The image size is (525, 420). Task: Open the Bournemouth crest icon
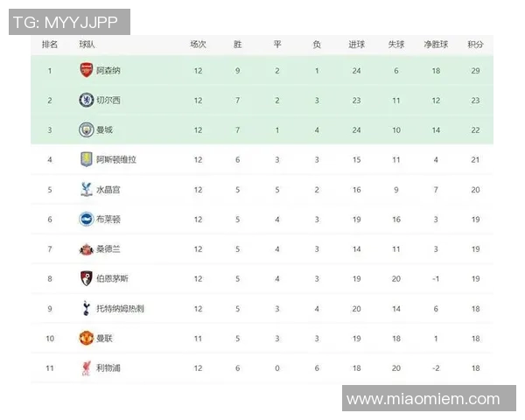[86, 278]
